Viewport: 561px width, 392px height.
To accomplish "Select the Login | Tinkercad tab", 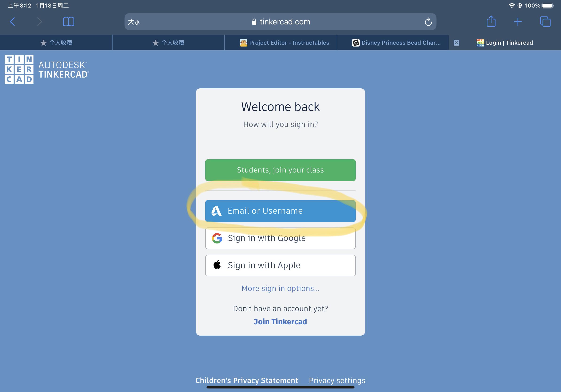I will (505, 43).
